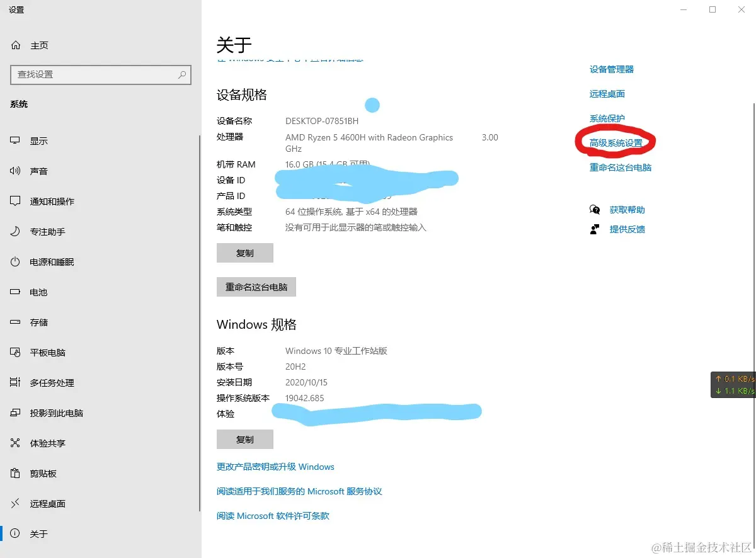The width and height of the screenshot is (756, 558).
Task: Open 存储 (Storage) settings in sidebar
Action: point(38,322)
